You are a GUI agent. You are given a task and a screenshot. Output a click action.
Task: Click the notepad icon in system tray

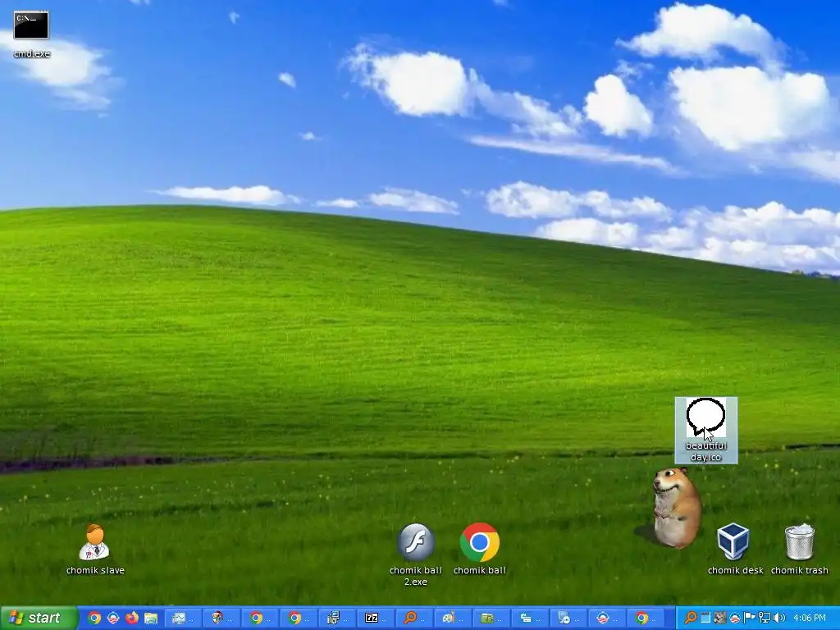705,619
